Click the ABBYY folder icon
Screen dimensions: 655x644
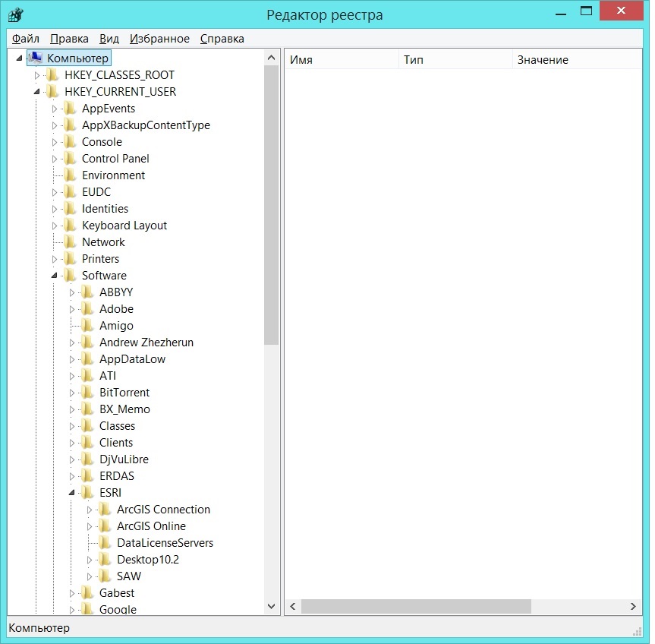[88, 292]
